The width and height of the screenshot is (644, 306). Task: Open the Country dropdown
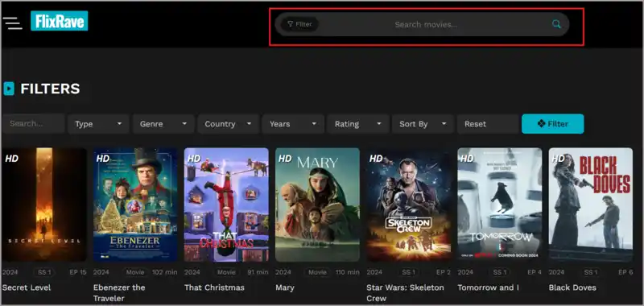click(x=228, y=124)
